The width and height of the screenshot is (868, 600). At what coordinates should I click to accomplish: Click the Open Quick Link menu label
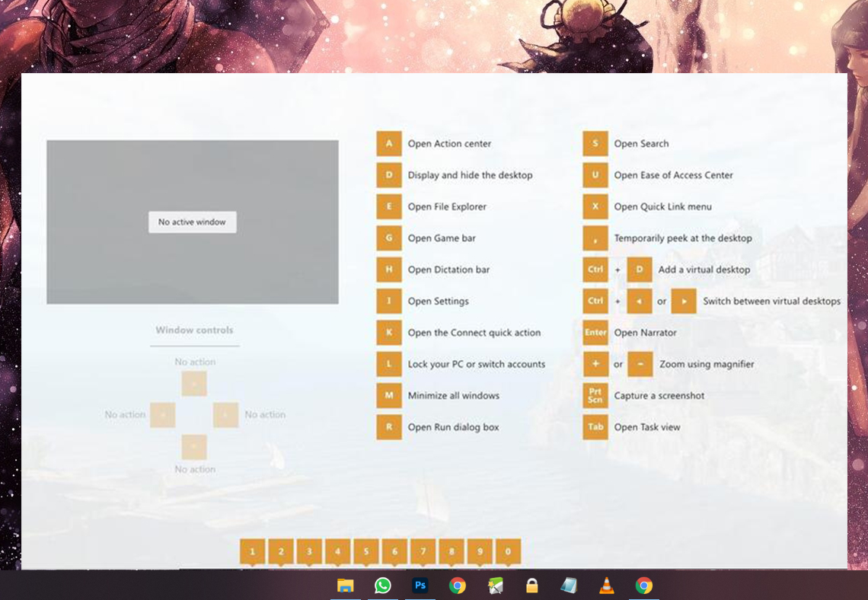pyautogui.click(x=663, y=206)
